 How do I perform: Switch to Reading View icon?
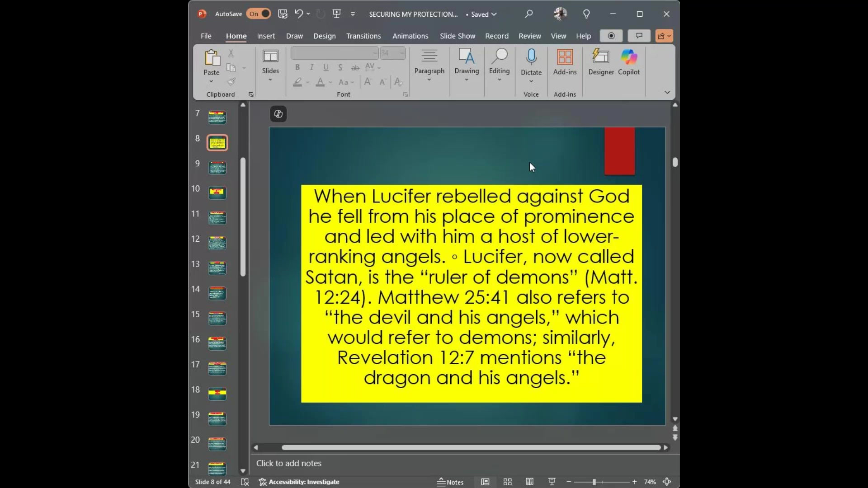[529, 482]
